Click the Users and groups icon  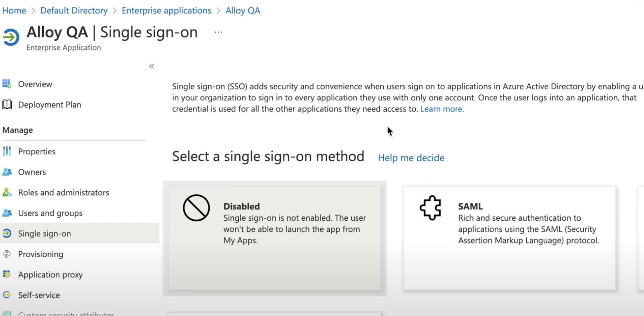pos(7,213)
